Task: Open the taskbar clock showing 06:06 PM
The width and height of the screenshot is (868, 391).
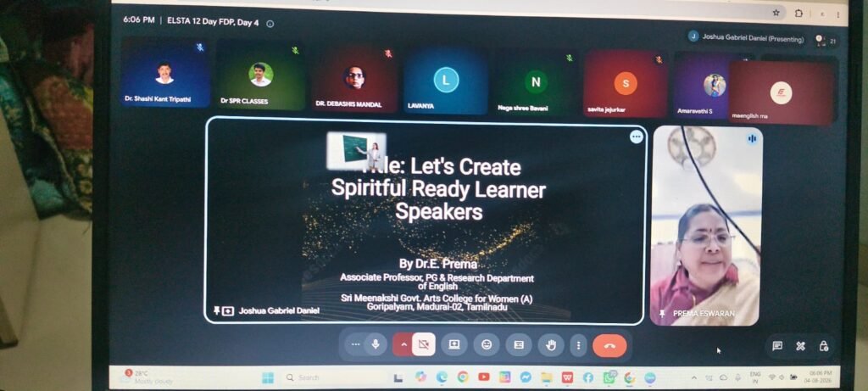Action: click(819, 377)
